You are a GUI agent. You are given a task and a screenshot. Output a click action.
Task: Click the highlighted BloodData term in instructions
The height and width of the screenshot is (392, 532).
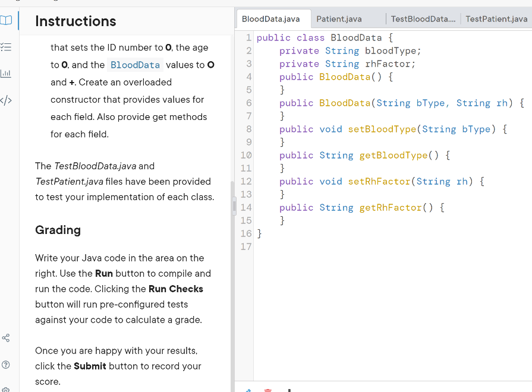(x=135, y=65)
